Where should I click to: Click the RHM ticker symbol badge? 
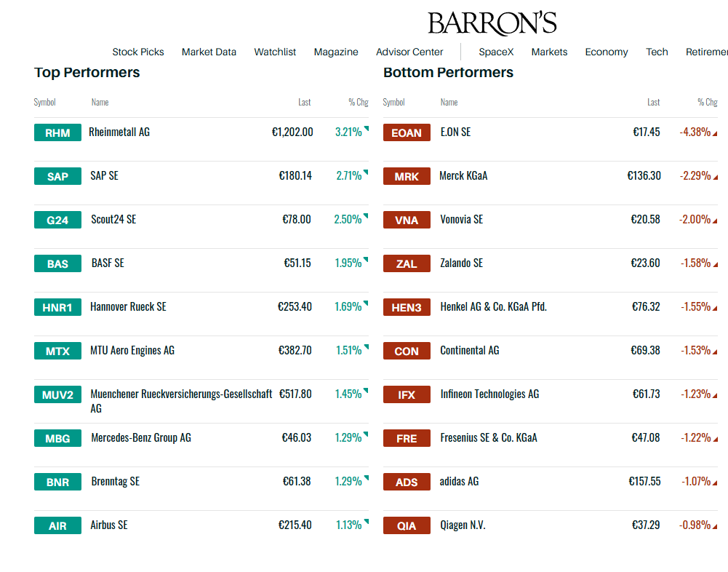[x=57, y=132]
